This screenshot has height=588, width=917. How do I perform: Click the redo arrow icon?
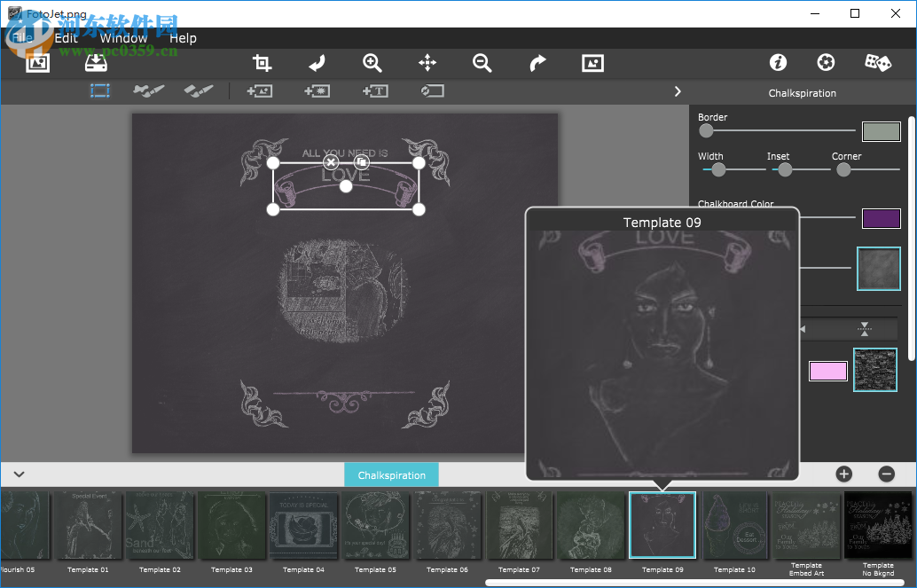coord(537,63)
